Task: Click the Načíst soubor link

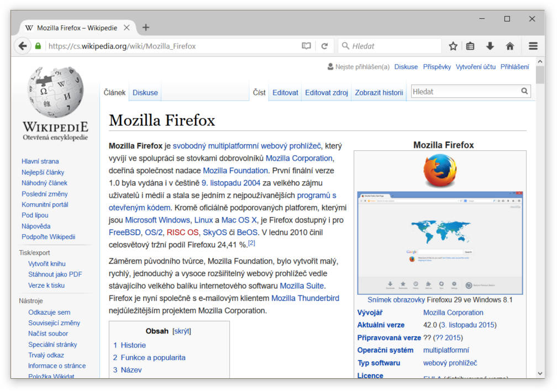Action: (x=48, y=333)
